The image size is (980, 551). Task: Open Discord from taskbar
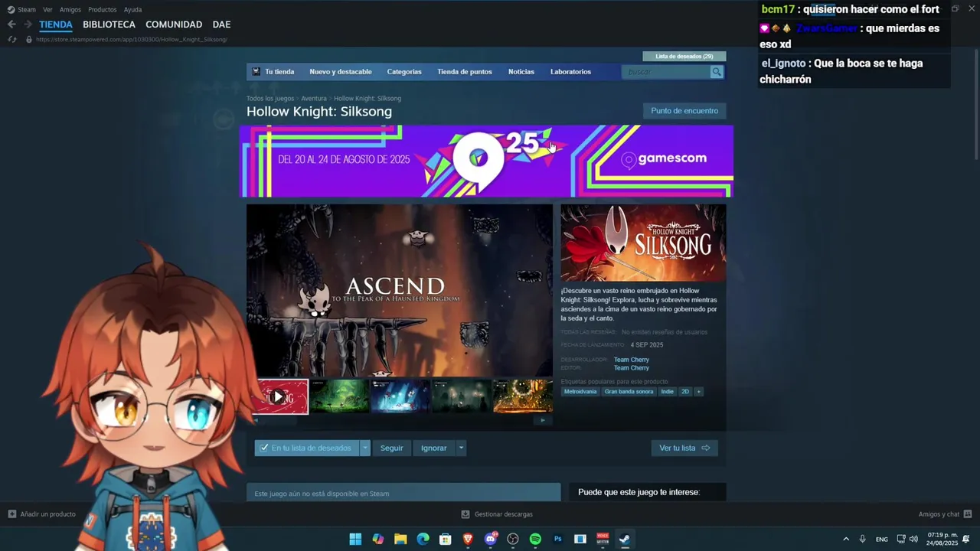pyautogui.click(x=491, y=540)
